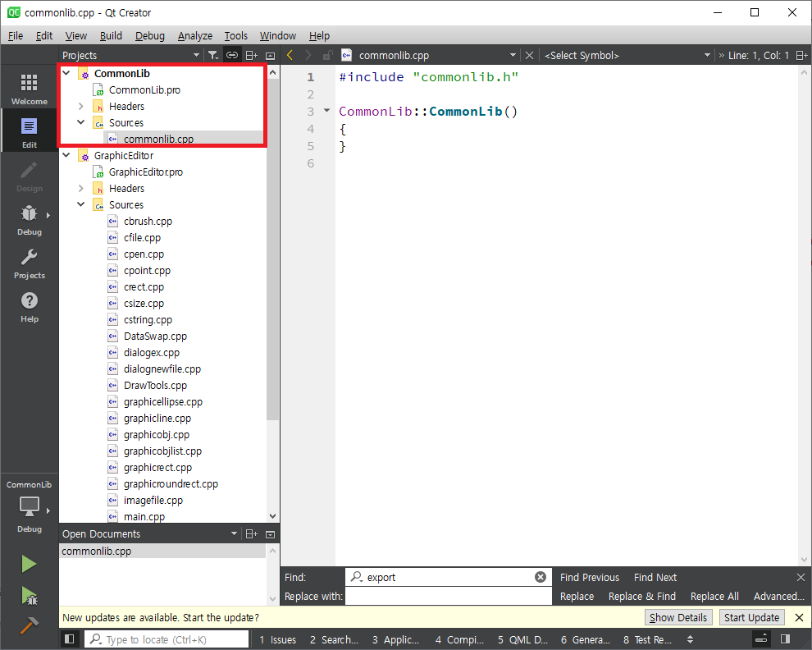This screenshot has width=812, height=650.
Task: Close the find toolbar
Action: click(801, 577)
